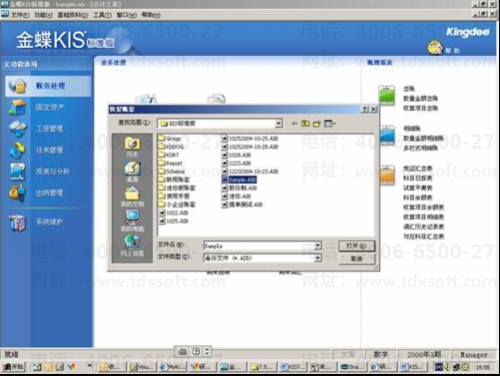The image size is (500, 376).
Task: Create a new folder via the dialog toolbar
Action: click(316, 123)
